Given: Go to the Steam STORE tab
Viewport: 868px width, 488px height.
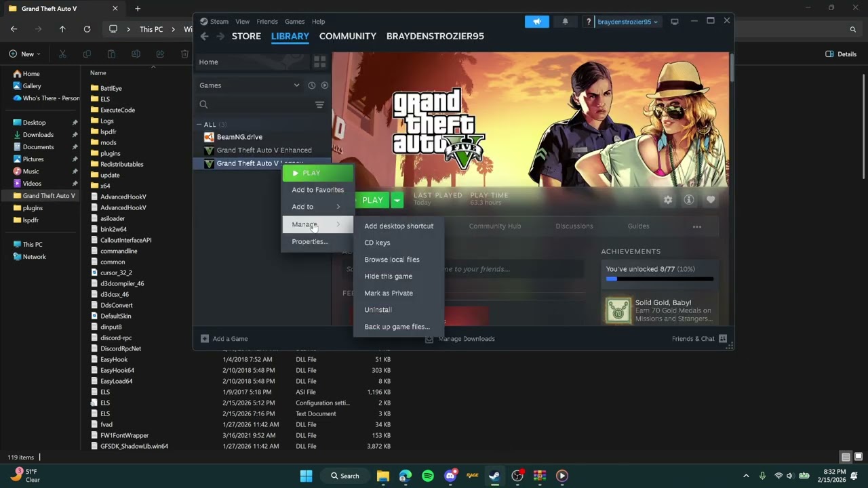Looking at the screenshot, I should click(246, 36).
